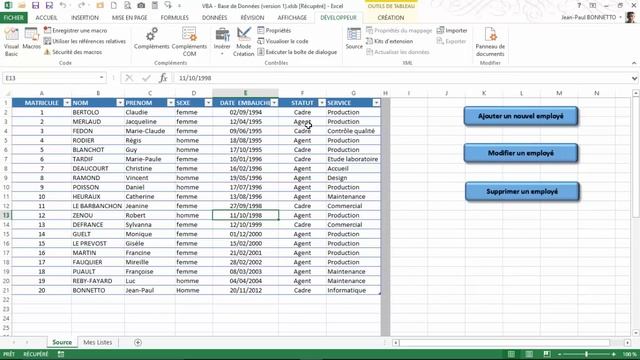Viewport: 640px width, 360px height.
Task: Select cell with name BERTOLO
Action: [x=98, y=112]
